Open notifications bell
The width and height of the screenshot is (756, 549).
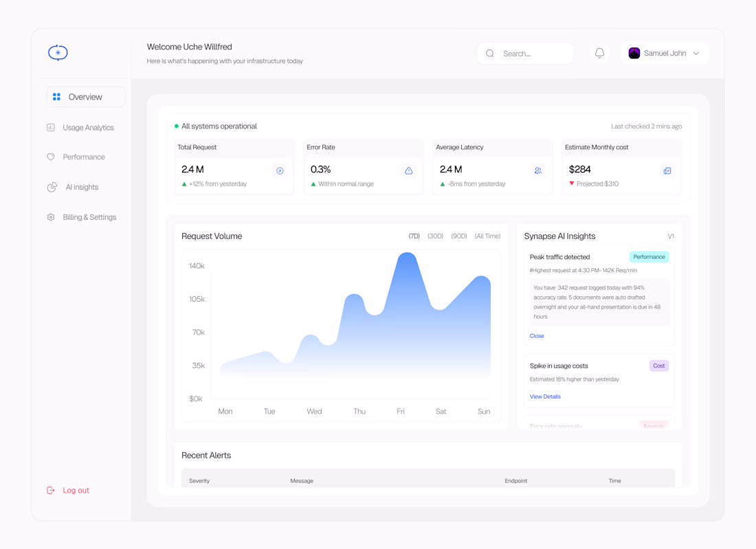599,53
